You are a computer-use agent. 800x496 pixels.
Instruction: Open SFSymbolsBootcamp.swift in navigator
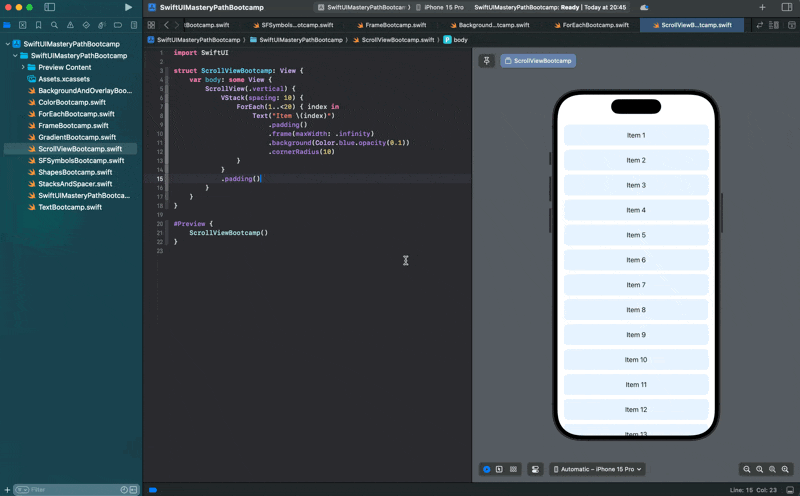81,160
